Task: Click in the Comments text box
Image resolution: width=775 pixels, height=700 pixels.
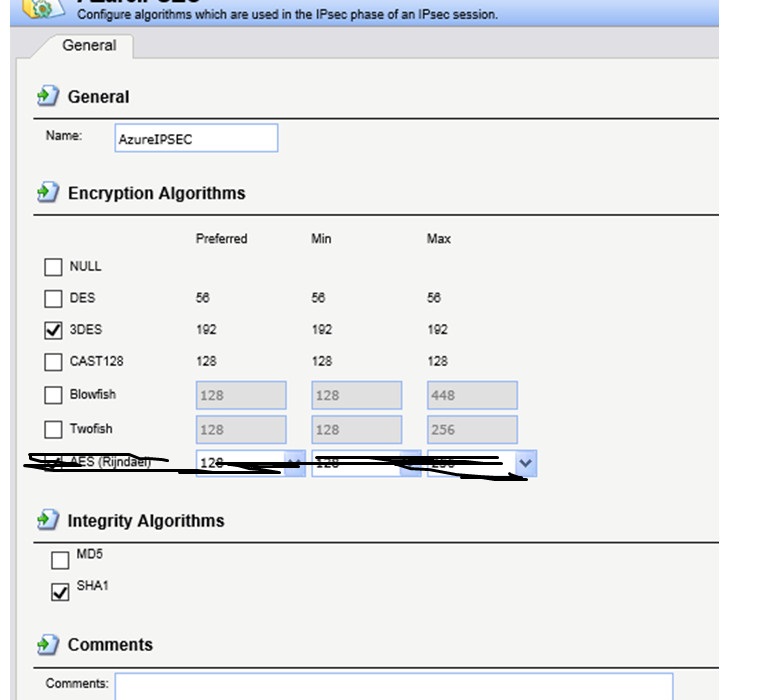Action: pyautogui.click(x=394, y=686)
